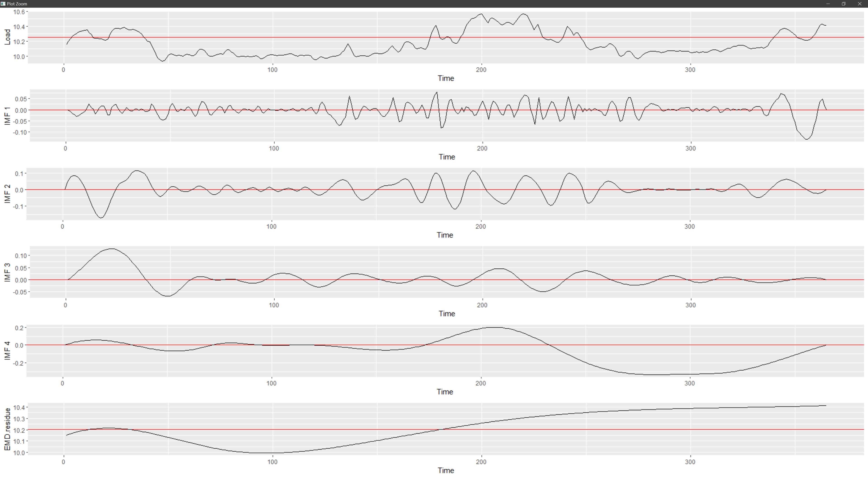Click the 'IMF 4' y-axis label

point(7,350)
